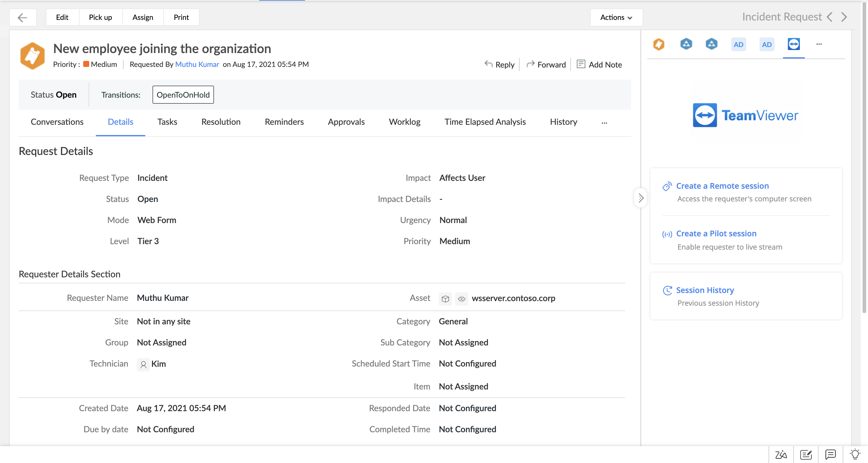Image resolution: width=868 pixels, height=463 pixels.
Task: Open the chat bubble icon in bottom bar
Action: coord(830,455)
